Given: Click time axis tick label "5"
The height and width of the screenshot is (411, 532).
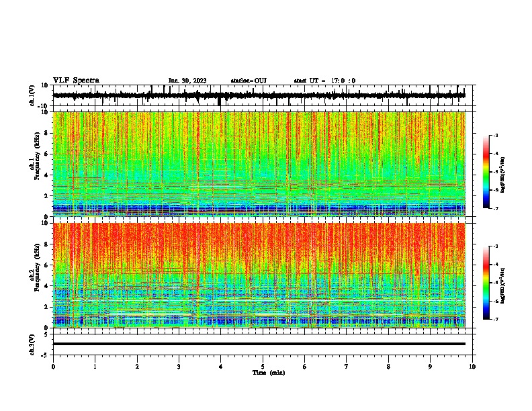Looking at the screenshot, I should click(263, 367).
